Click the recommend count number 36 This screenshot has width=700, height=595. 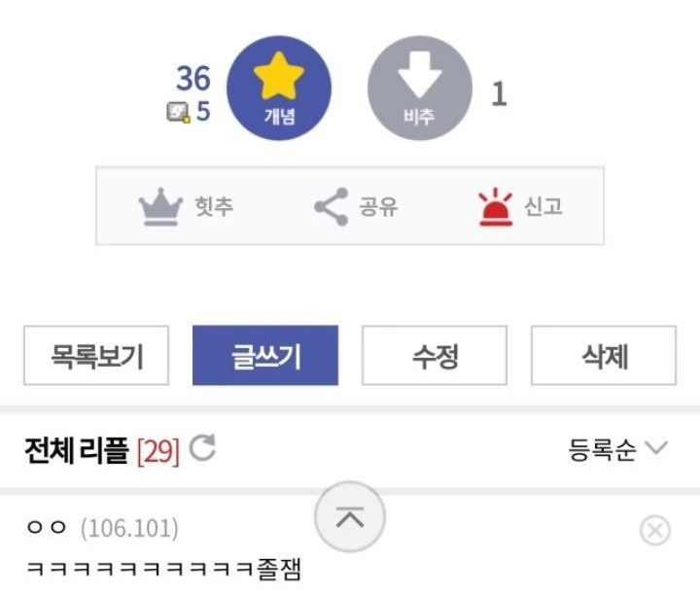pos(192,79)
